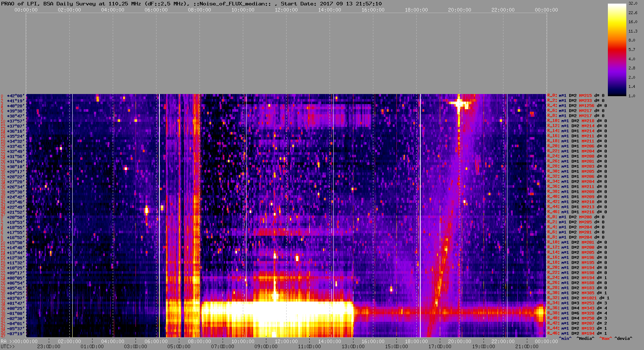Click the R_20 row showing M=206
Screen dimensions: 644x350
[x=577, y=146]
